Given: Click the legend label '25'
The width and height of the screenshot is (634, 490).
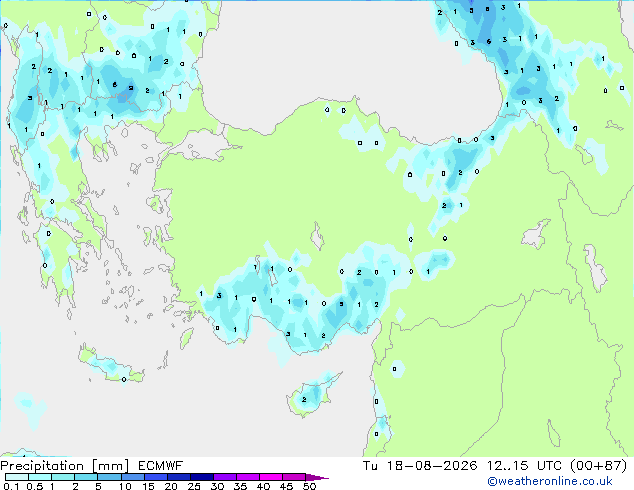Looking at the screenshot, I should click(x=194, y=486).
